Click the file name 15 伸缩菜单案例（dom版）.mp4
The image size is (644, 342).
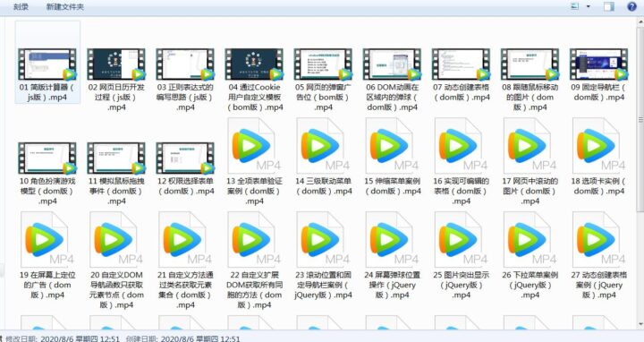tap(393, 186)
